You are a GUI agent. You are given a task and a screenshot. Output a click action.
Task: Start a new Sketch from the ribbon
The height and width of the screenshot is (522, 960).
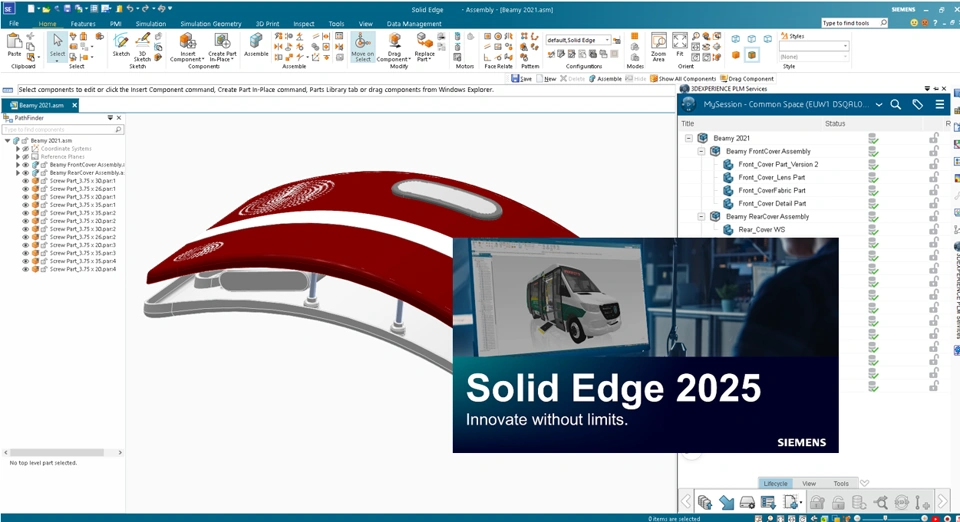point(121,45)
